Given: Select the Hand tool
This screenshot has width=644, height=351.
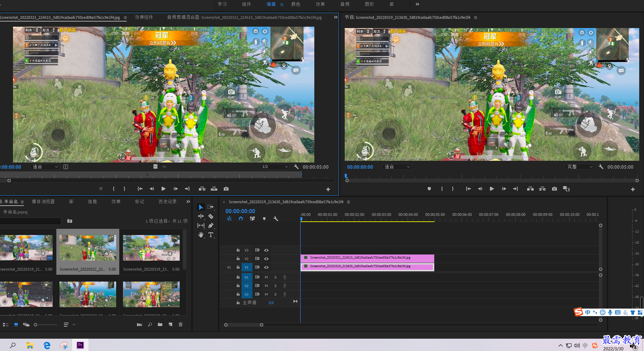Looking at the screenshot, I should click(201, 235).
